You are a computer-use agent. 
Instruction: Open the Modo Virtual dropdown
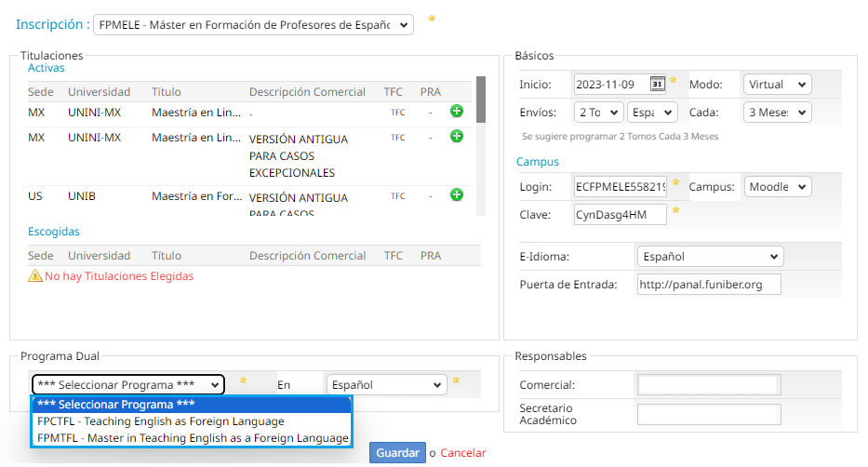777,85
